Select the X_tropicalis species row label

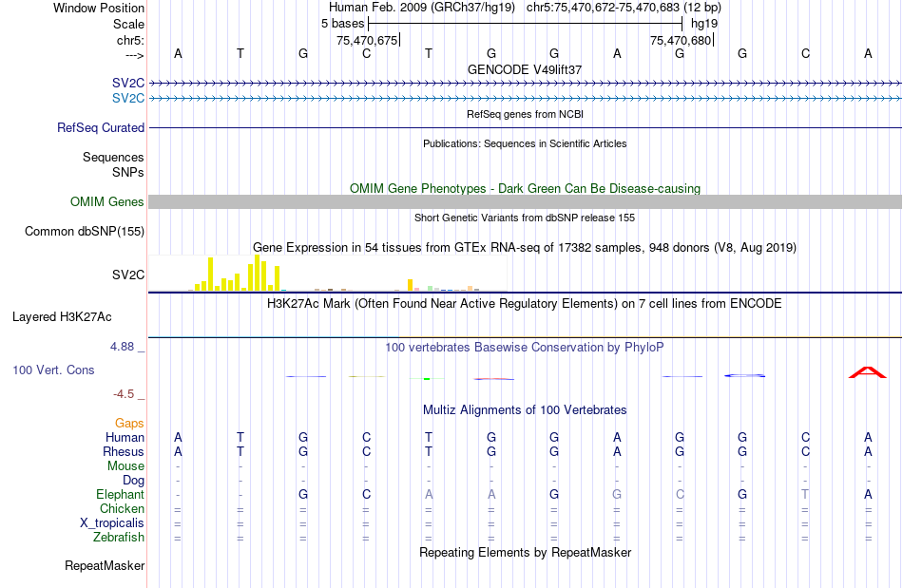pos(112,523)
